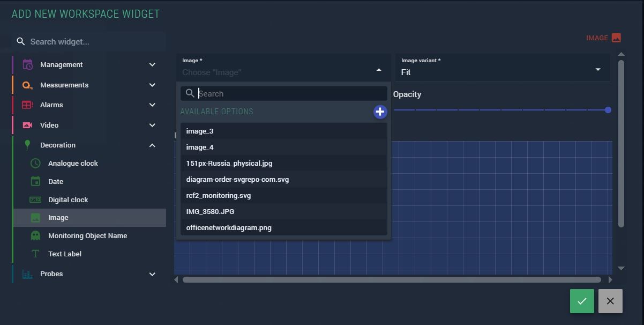Viewport: 644px width, 325px height.
Task: Select the Text Label widget
Action: tap(65, 254)
